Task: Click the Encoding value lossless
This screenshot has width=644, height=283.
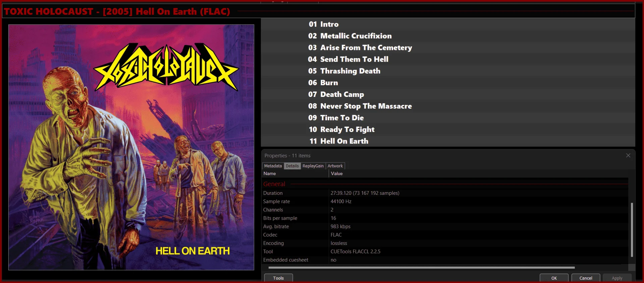Action: (339, 243)
